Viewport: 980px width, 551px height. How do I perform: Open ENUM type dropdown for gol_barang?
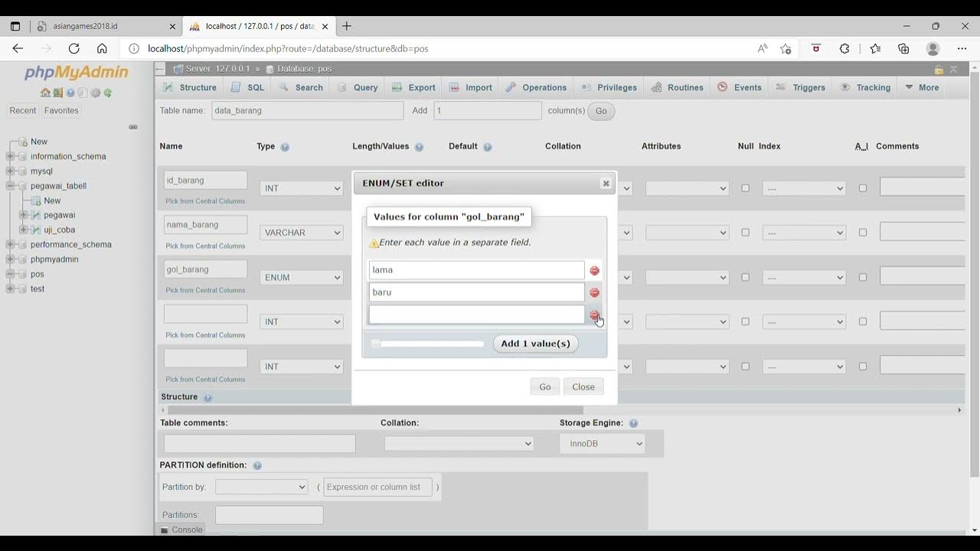pyautogui.click(x=302, y=277)
